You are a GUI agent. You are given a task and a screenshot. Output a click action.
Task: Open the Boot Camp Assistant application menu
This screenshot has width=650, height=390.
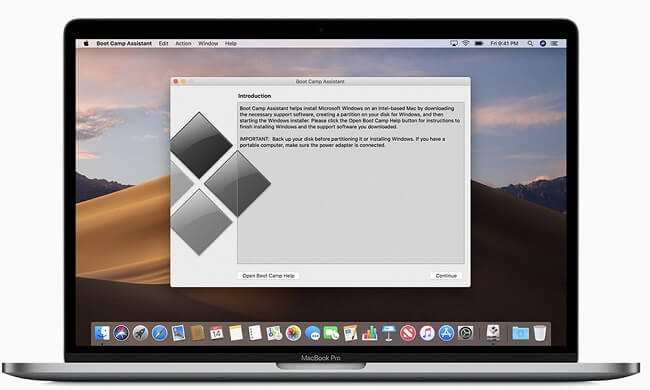124,43
